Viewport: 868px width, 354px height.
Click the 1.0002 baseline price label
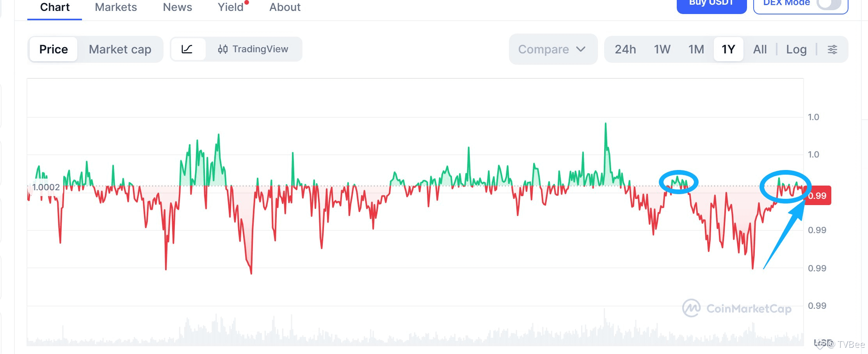coord(46,187)
